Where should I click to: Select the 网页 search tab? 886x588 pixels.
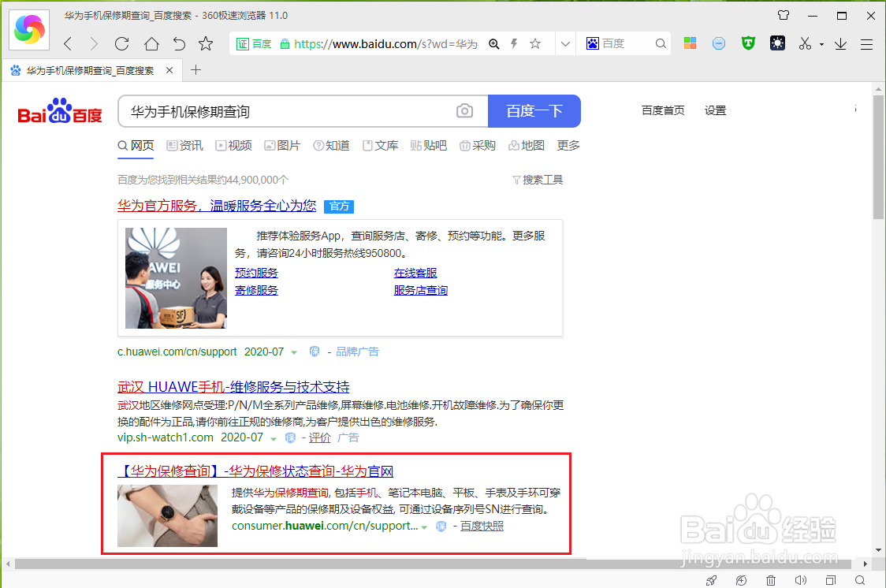136,146
